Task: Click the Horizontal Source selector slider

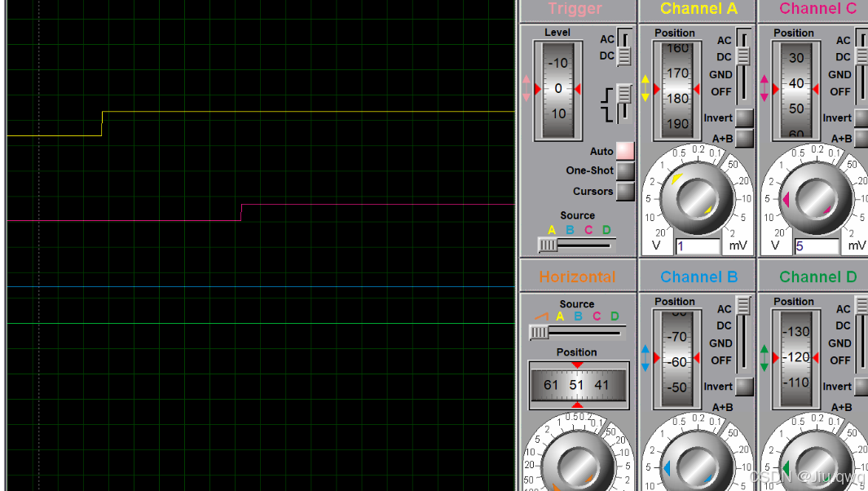Action: tap(576, 332)
